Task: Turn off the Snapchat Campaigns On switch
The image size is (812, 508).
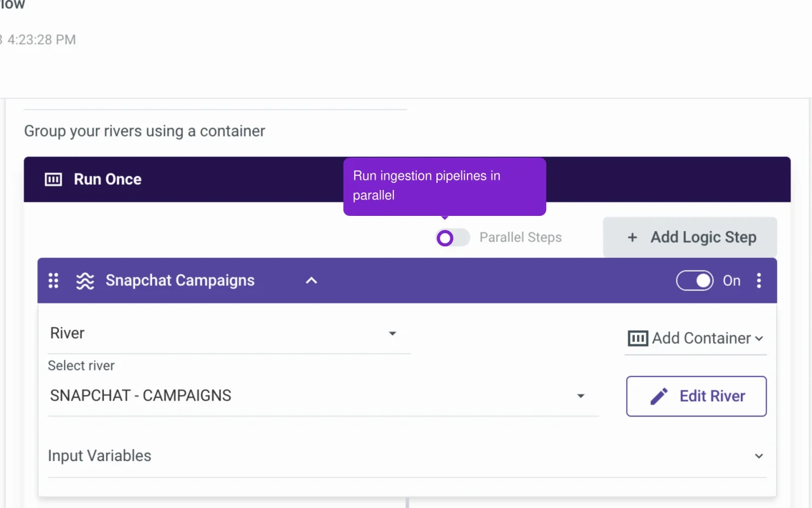Action: [x=695, y=281]
